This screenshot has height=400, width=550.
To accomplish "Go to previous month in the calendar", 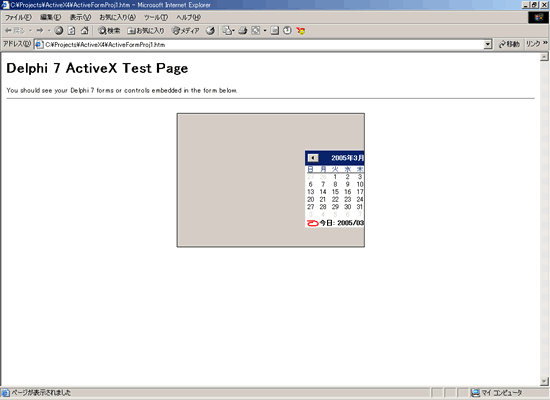I will pyautogui.click(x=313, y=158).
